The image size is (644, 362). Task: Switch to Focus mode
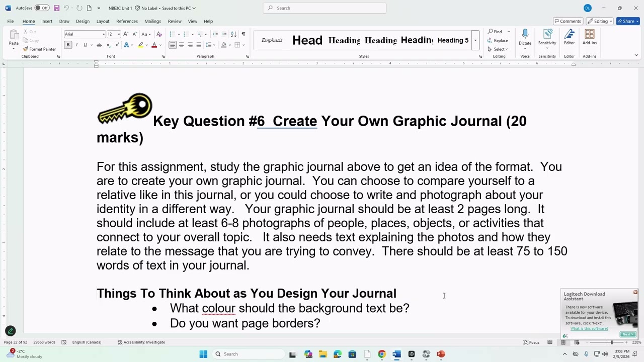point(531,342)
